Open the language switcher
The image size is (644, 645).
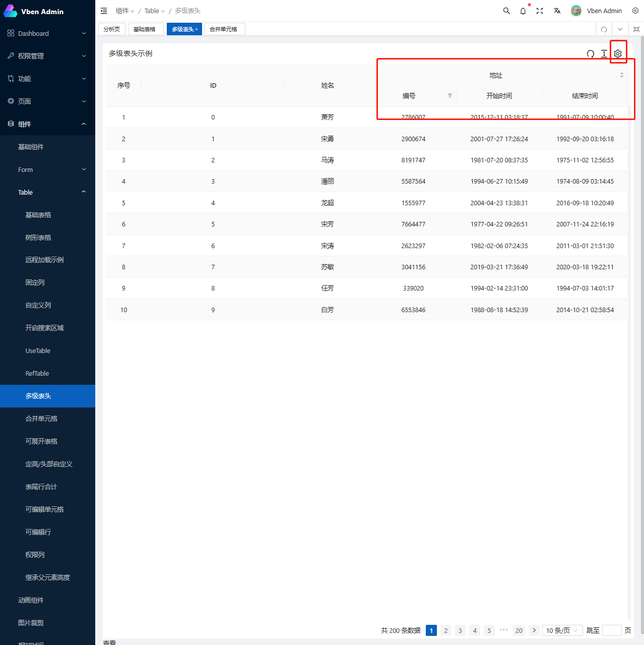click(556, 11)
